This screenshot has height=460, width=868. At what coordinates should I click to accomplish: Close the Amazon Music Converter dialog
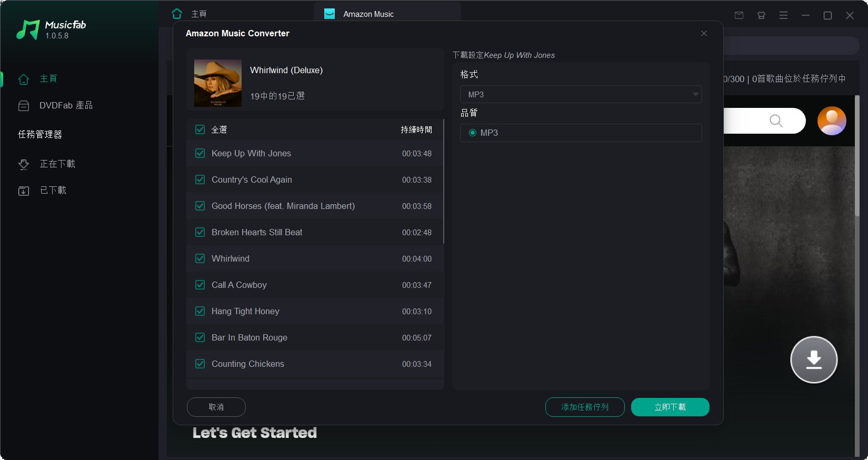tap(704, 33)
